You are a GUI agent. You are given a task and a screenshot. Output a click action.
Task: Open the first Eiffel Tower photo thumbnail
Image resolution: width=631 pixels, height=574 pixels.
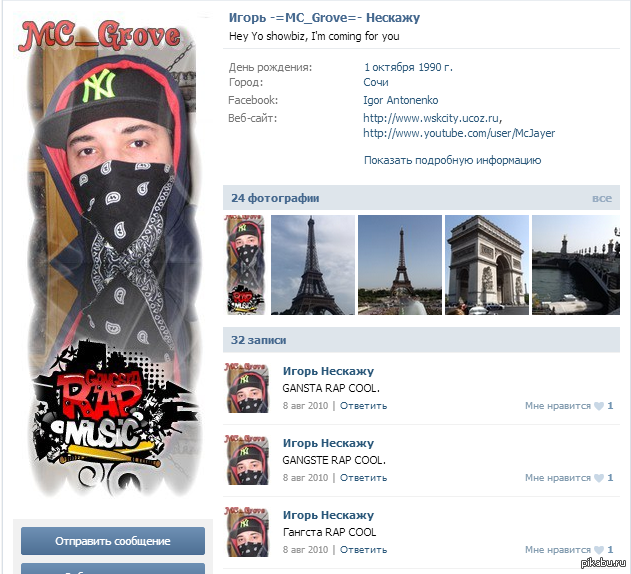(313, 265)
